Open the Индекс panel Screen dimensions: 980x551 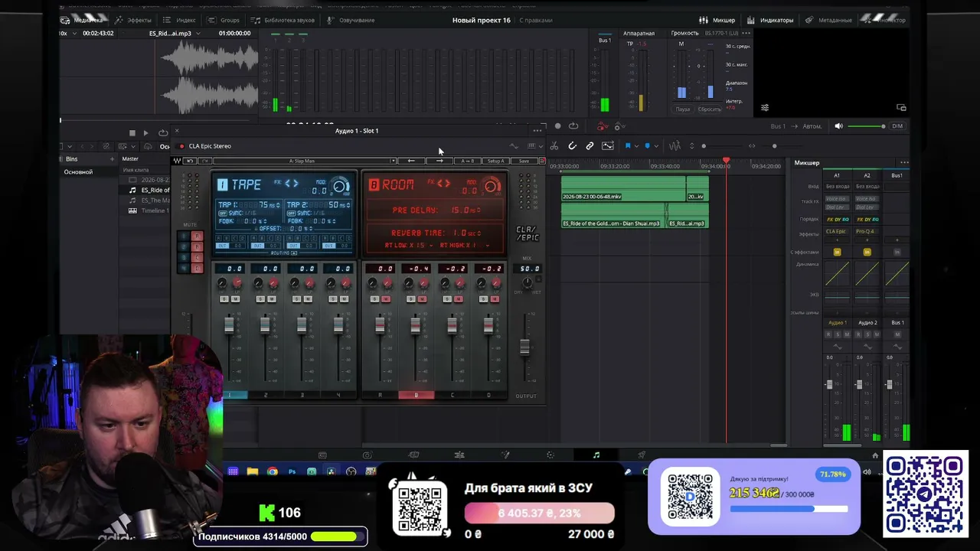tap(180, 20)
